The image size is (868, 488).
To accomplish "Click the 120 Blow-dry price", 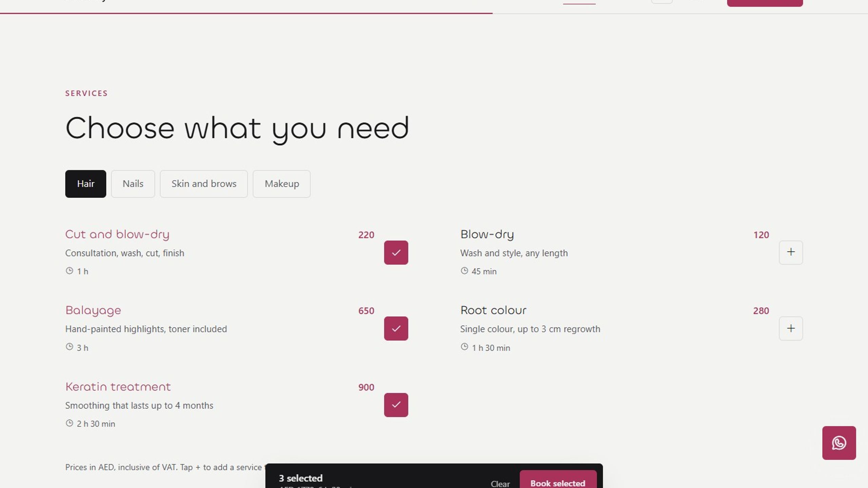I will pos(761,235).
